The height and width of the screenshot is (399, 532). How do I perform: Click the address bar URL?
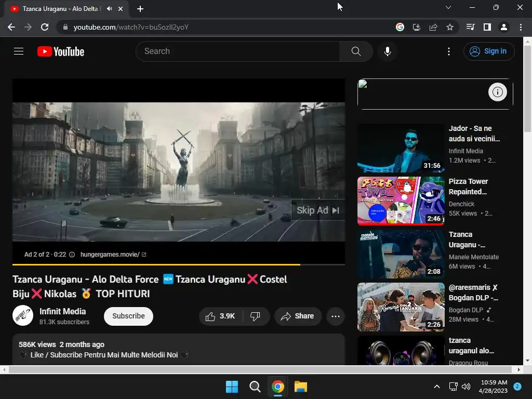[130, 27]
